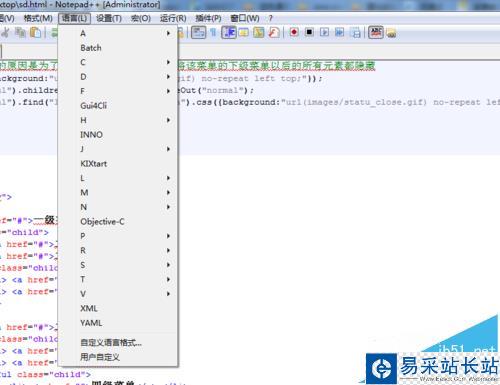Select Gui4Cli language entry
The height and width of the screenshot is (385, 500).
(x=118, y=106)
